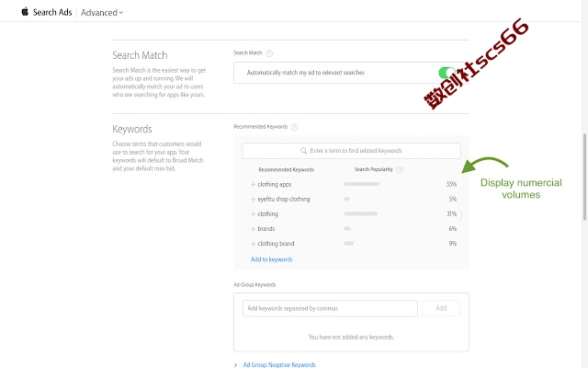Add the 'clothing apps' keyword plus icon
Viewport: 588px width, 368px height.
(x=254, y=184)
